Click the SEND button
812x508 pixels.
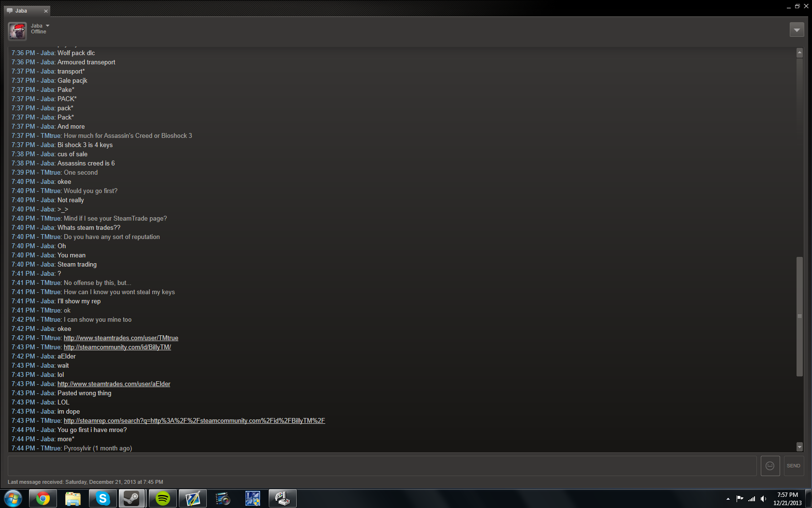point(794,465)
